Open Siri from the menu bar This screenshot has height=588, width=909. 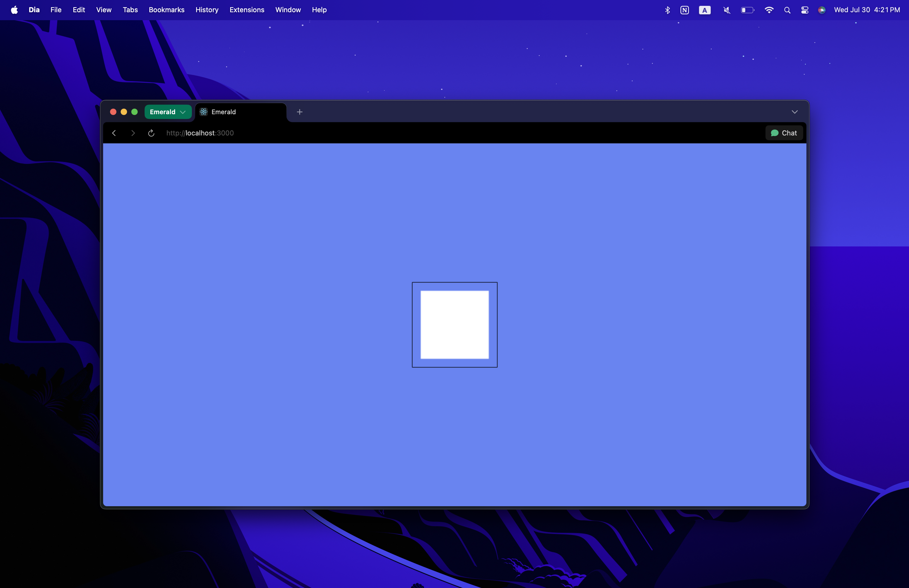[822, 10]
